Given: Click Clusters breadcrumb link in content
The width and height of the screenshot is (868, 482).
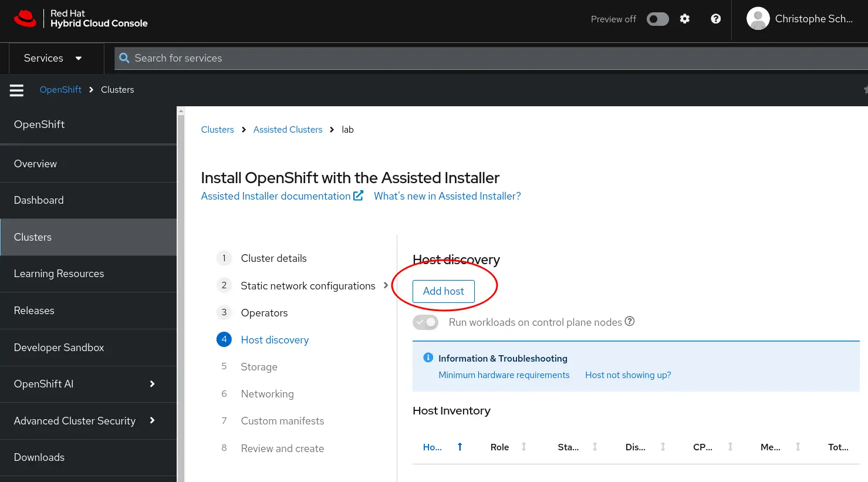Looking at the screenshot, I should point(217,130).
